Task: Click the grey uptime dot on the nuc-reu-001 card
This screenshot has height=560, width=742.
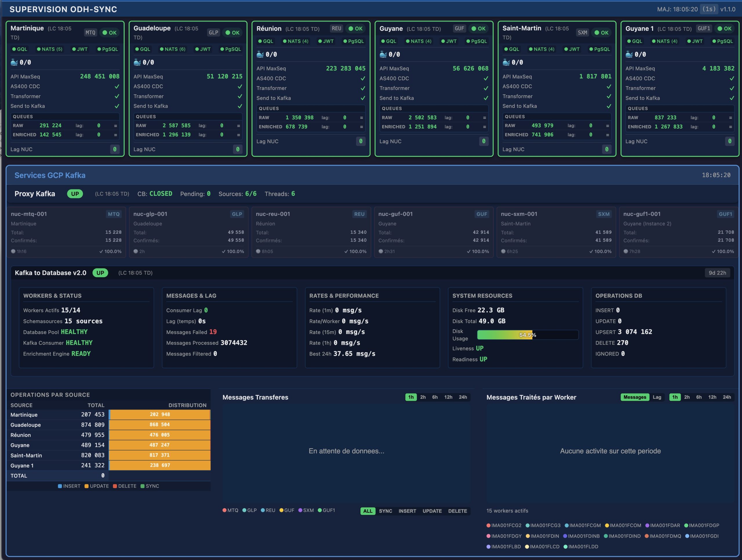Action: (258, 251)
